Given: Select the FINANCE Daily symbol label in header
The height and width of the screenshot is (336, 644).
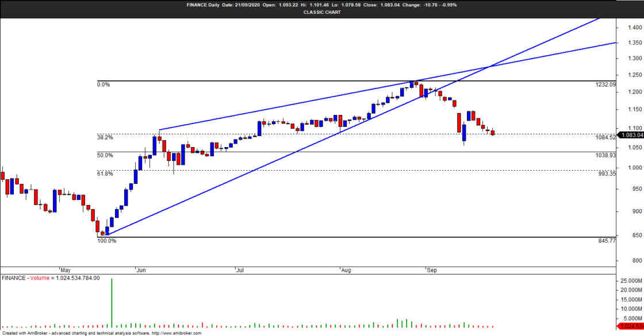Looking at the screenshot, I should tap(203, 5).
